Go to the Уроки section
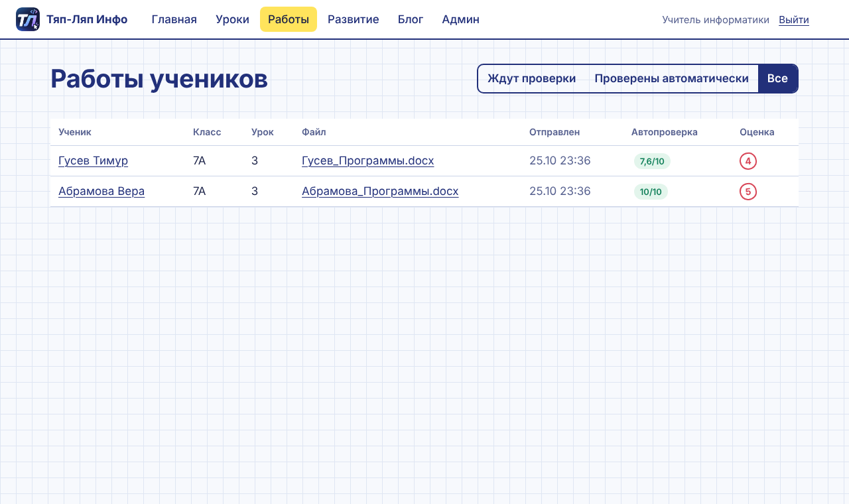Image resolution: width=849 pixels, height=504 pixels. coord(232,19)
